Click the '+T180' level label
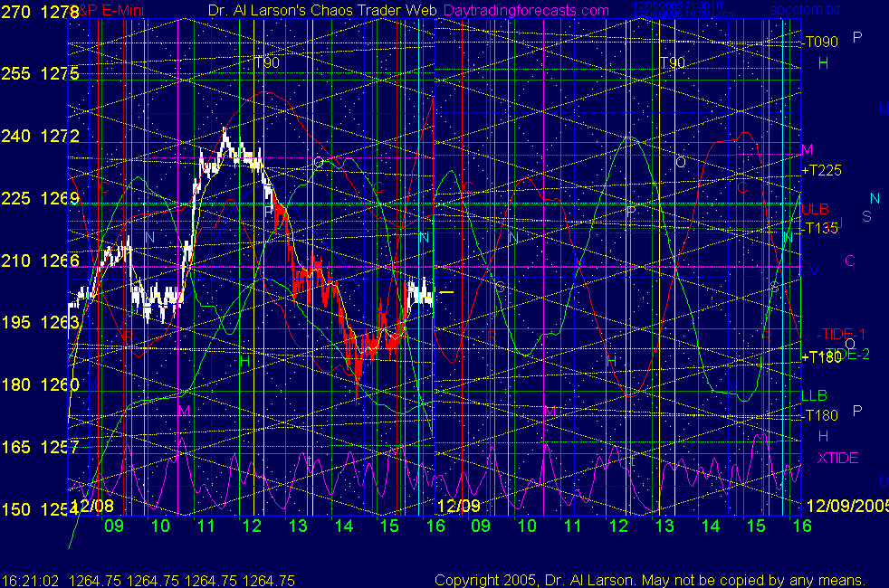889x588 pixels. point(821,357)
